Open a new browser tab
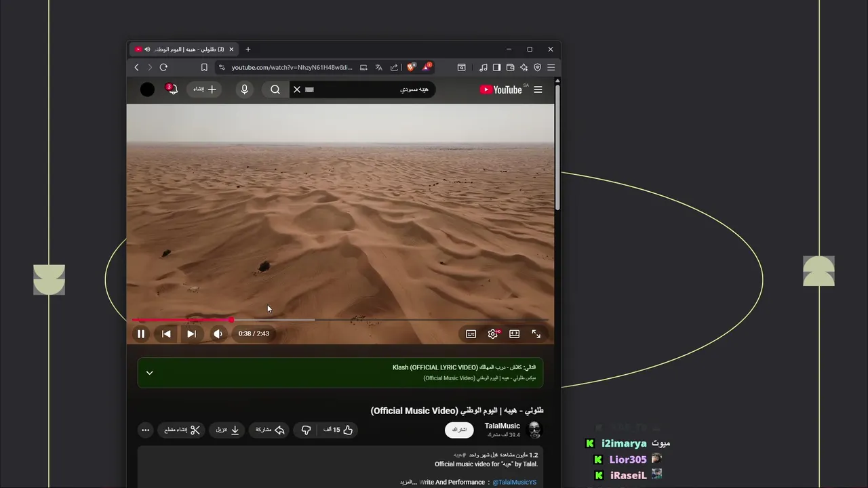 pos(248,49)
